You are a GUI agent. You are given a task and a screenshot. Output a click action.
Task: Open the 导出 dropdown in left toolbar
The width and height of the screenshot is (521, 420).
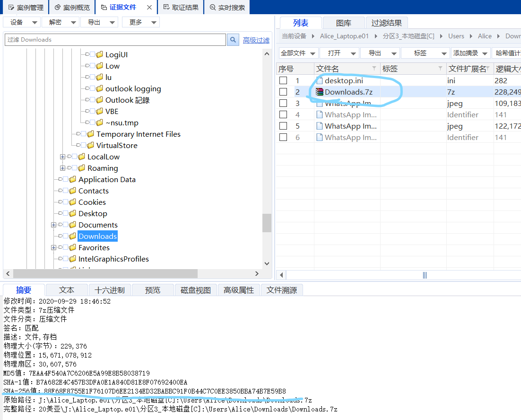99,22
